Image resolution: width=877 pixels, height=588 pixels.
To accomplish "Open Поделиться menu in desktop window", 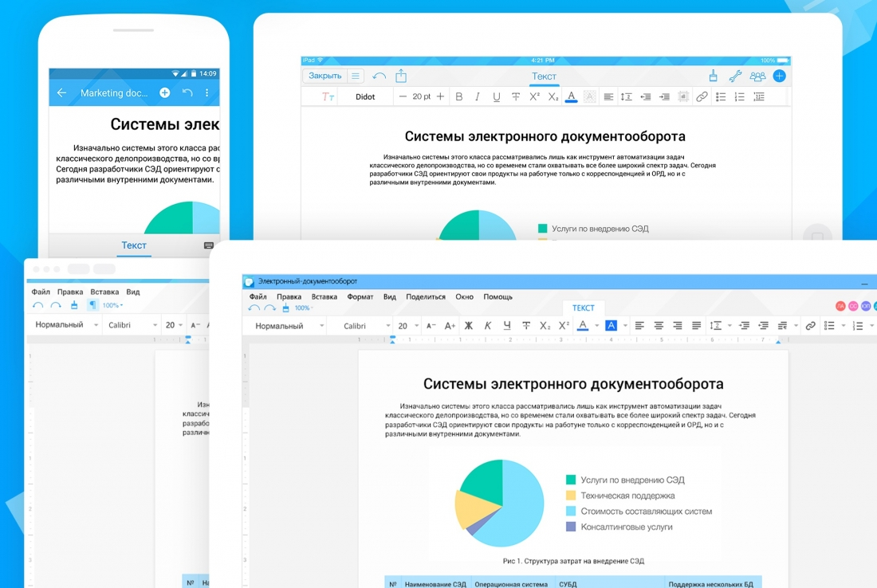I will [426, 297].
